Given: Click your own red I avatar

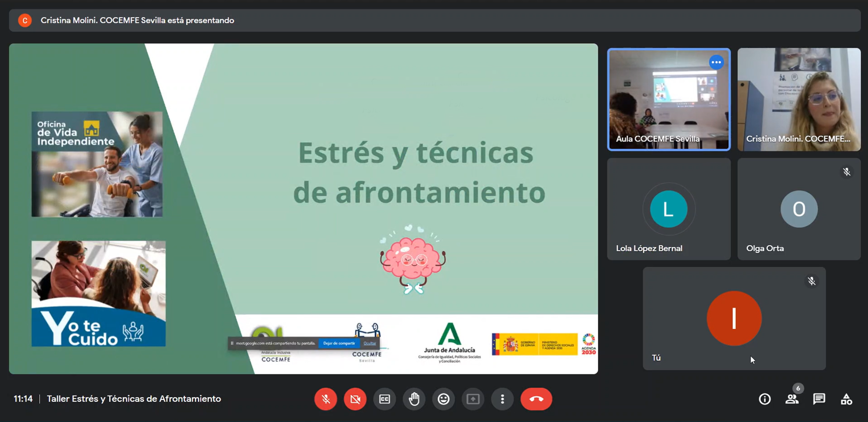Looking at the screenshot, I should (734, 319).
